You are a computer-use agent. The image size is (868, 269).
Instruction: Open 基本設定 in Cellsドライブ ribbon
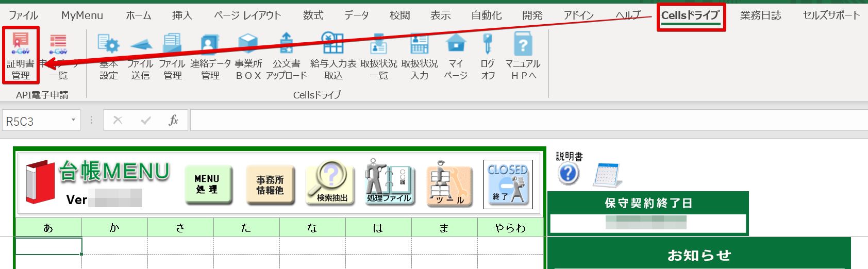(x=109, y=56)
